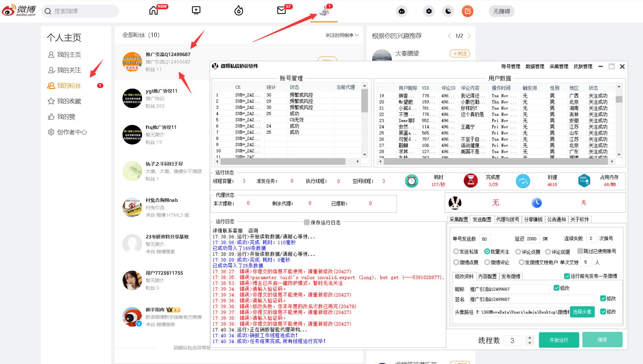This screenshot has width=643, height=364.
Task: Go to next recommendation page arrow
Action: click(x=469, y=36)
